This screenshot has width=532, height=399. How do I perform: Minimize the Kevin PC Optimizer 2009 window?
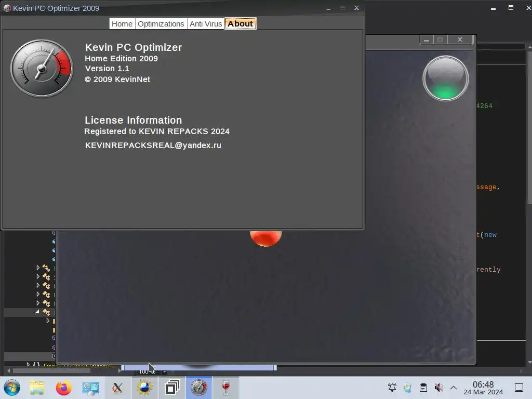(328, 8)
